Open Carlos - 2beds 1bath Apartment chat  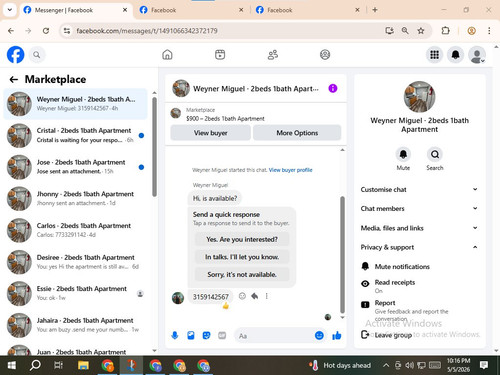(75, 230)
